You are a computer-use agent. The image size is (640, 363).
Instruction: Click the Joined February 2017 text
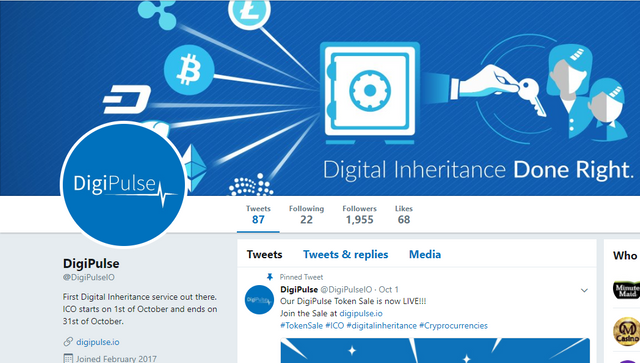(x=116, y=359)
